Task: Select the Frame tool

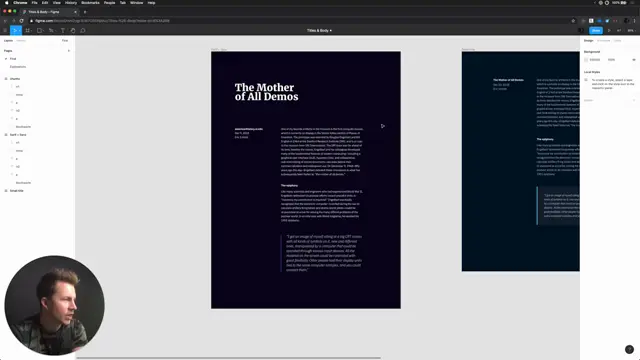Action: tap(28, 30)
